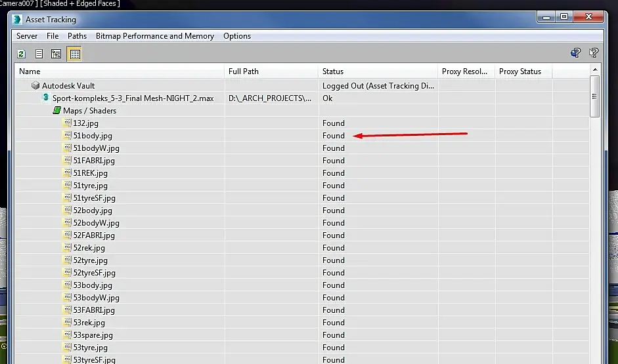Sort by the Status column header
Screen dimensions: 618x364
point(378,71)
